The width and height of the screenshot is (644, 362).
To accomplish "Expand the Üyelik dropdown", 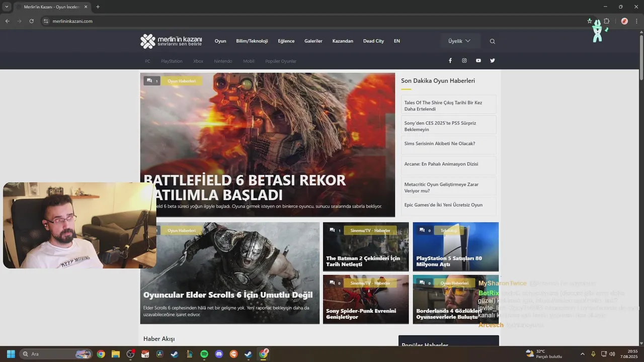I will tap(460, 41).
